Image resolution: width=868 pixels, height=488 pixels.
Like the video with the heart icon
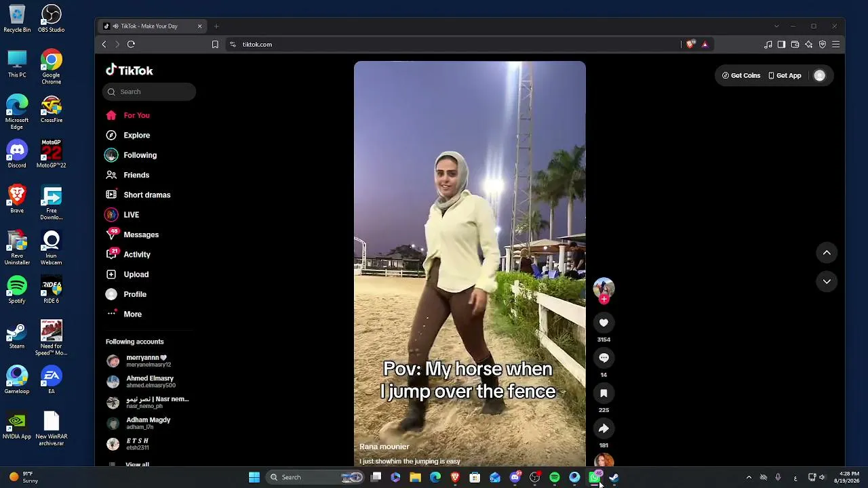click(604, 323)
